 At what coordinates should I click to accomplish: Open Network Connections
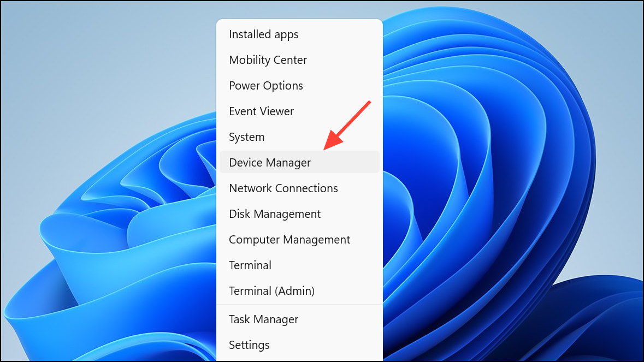click(x=299, y=188)
